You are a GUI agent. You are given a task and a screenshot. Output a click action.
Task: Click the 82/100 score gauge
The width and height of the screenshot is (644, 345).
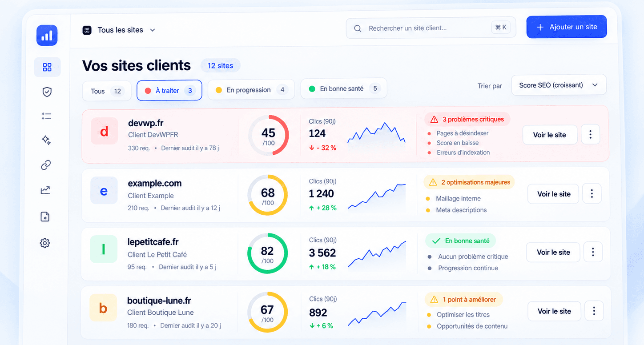coord(267,253)
